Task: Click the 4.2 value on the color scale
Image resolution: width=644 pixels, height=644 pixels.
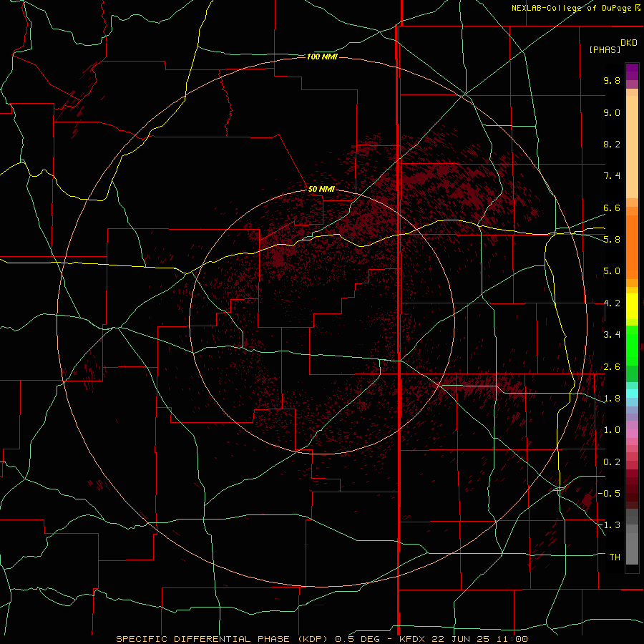Action: pos(612,303)
